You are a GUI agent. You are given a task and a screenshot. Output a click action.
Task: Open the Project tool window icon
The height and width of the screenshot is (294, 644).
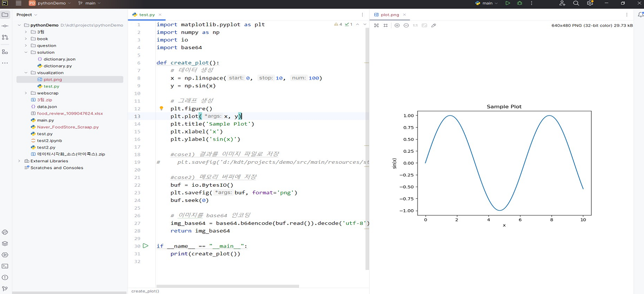(x=5, y=15)
